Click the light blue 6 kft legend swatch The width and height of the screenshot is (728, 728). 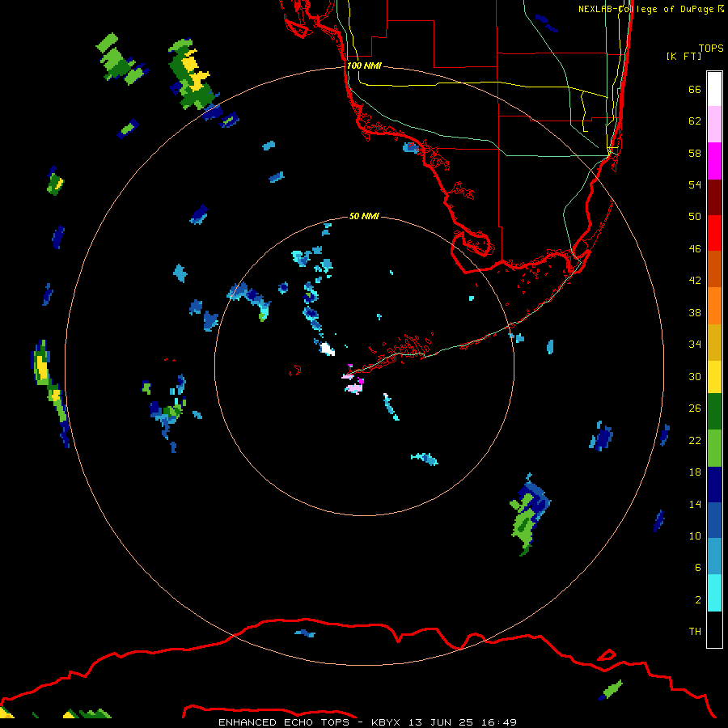[714, 557]
